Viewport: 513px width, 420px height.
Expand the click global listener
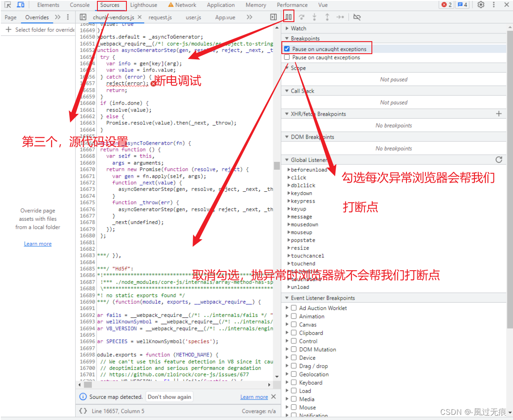[289, 177]
